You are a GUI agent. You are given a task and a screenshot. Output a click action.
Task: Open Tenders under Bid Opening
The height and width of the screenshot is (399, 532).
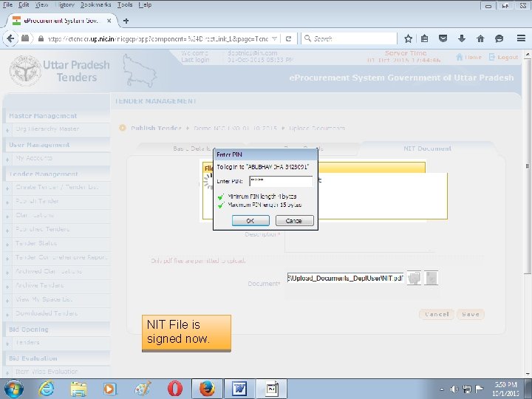(x=27, y=342)
